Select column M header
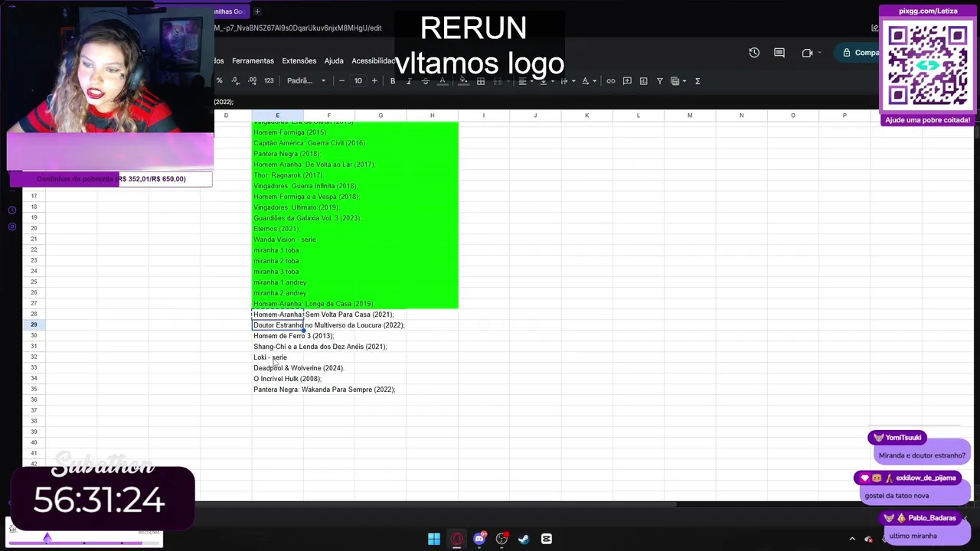Screen dimensions: 980x551 690,116
